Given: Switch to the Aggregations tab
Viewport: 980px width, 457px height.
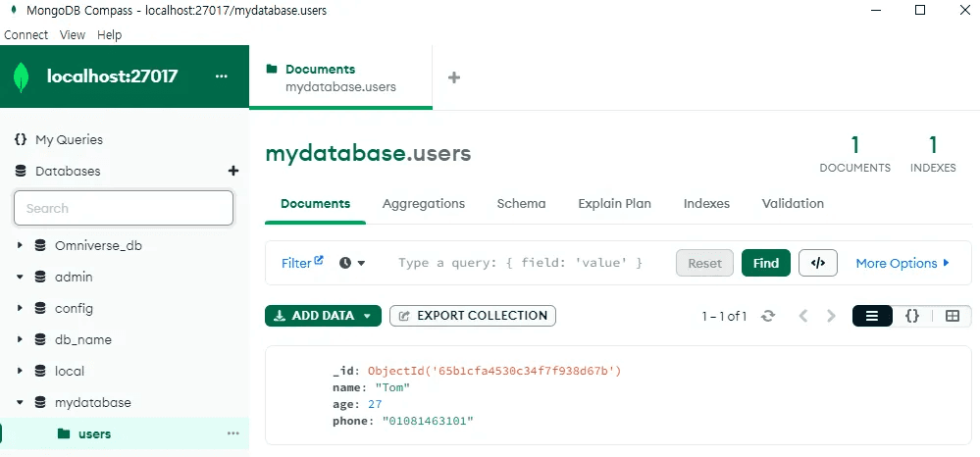Looking at the screenshot, I should click(x=423, y=204).
